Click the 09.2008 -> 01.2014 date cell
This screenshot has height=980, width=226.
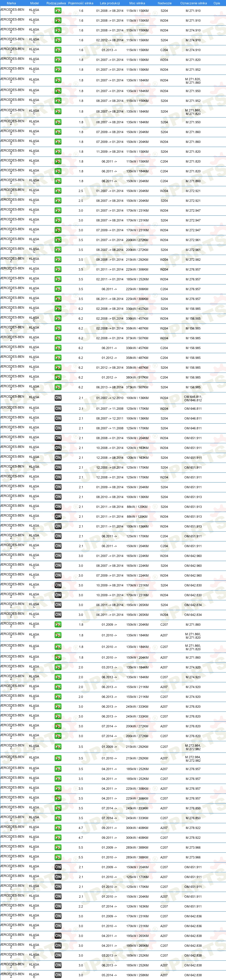pos(110,260)
